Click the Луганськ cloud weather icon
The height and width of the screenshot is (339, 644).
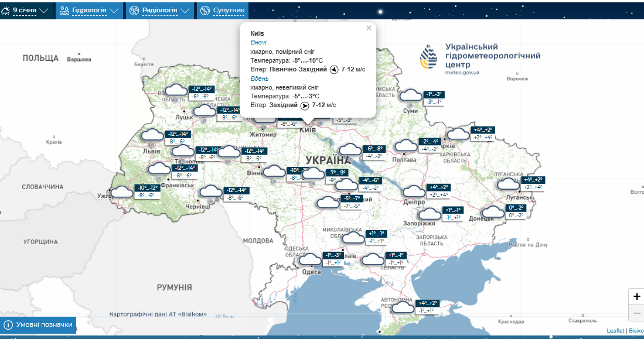coord(509,184)
